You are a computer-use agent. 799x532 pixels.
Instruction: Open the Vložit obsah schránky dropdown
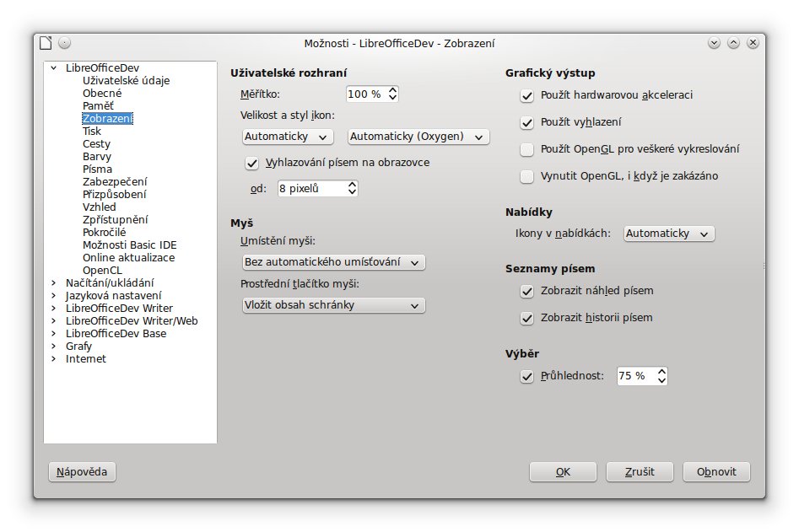(x=333, y=305)
